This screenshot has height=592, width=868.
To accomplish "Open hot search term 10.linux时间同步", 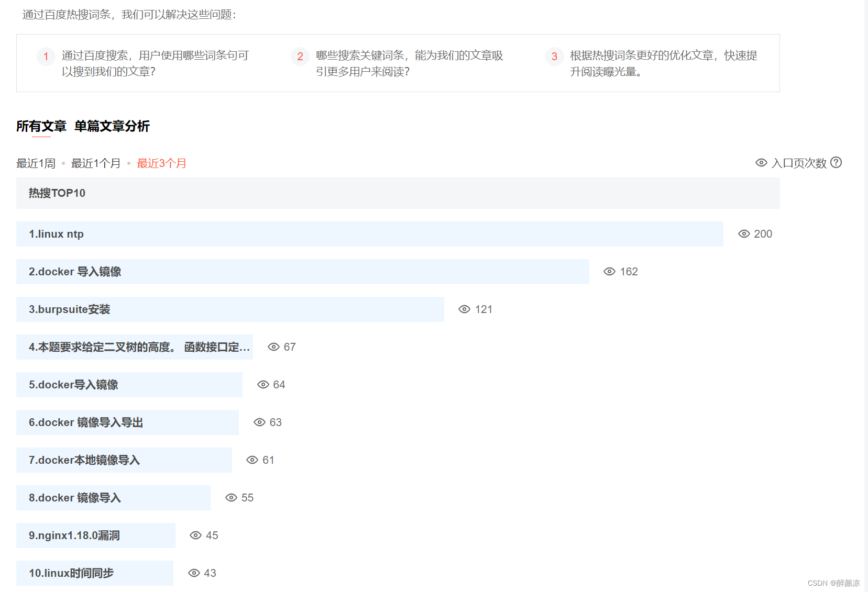I will click(95, 573).
